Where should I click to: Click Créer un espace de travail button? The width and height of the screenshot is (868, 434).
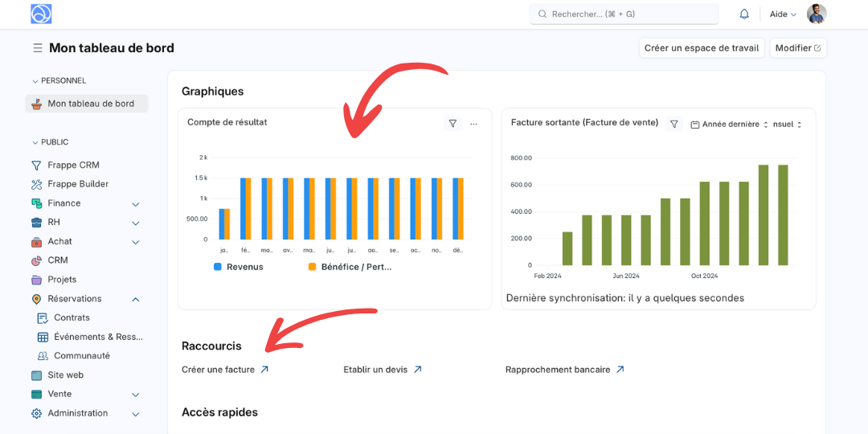702,48
